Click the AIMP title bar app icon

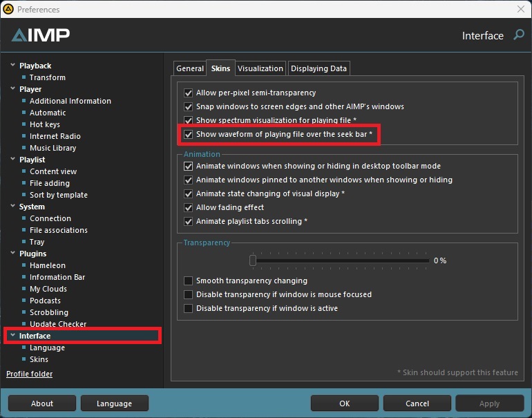8,9
